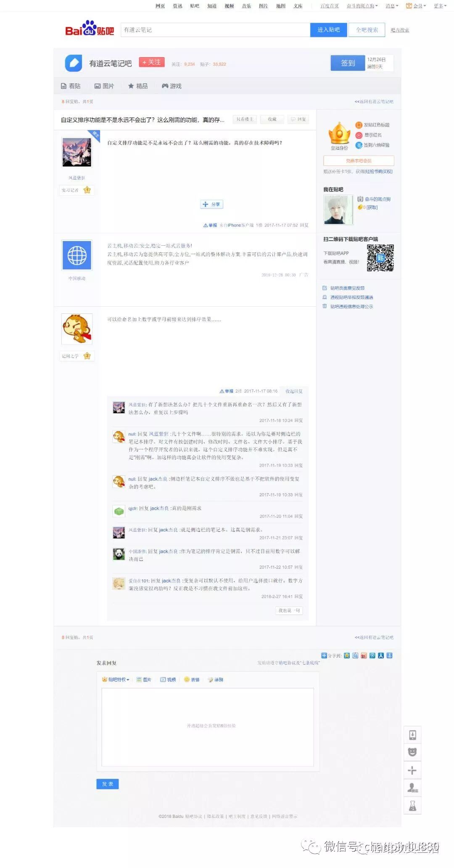
Task: Open 违规贴吧举报反馈通道 link
Action: 351,297
